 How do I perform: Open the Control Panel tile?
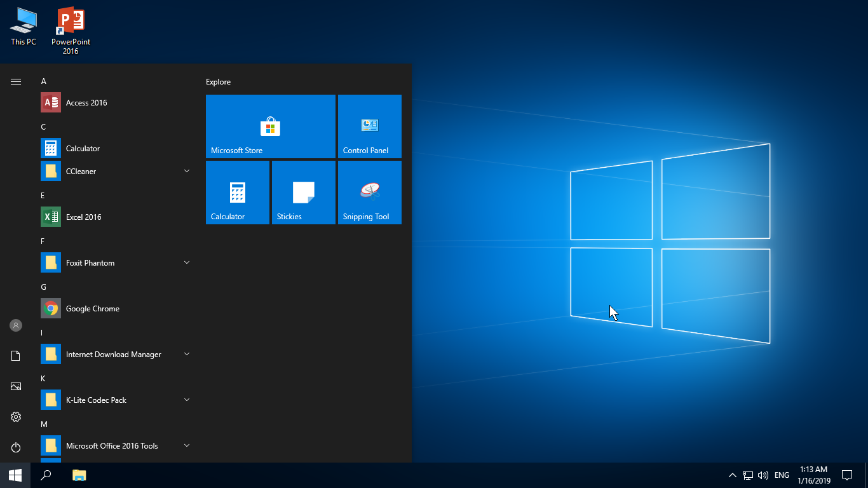click(370, 126)
